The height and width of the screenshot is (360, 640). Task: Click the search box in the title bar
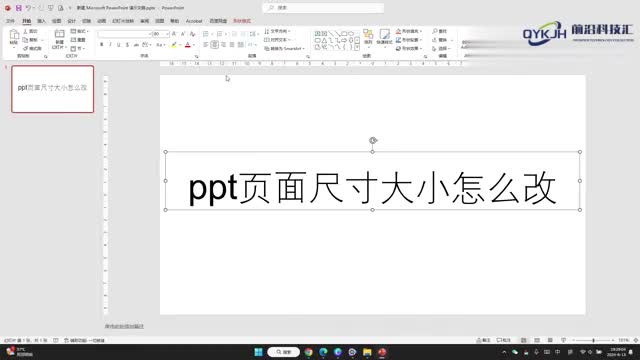click(x=323, y=8)
